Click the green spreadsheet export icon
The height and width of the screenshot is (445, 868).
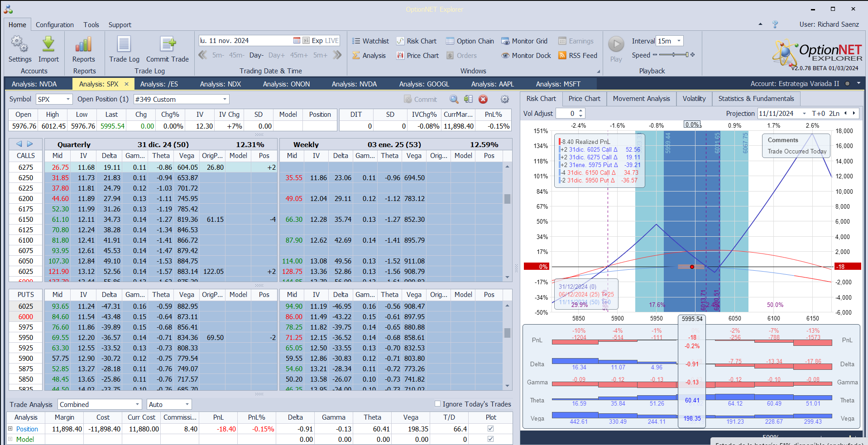point(468,99)
